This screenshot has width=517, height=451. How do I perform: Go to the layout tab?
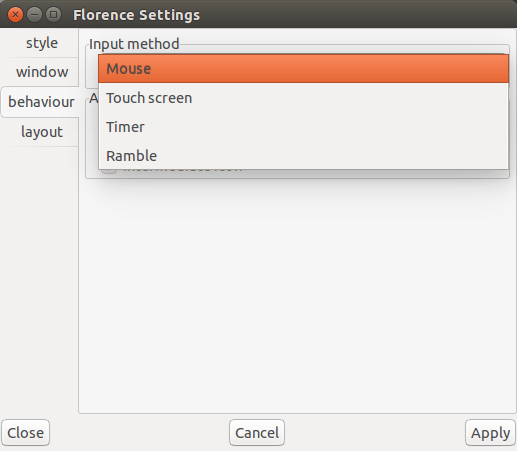pos(42,132)
